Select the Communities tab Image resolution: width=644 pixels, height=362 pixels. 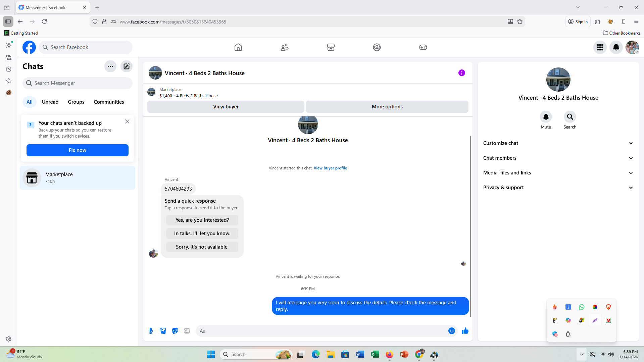point(109,102)
